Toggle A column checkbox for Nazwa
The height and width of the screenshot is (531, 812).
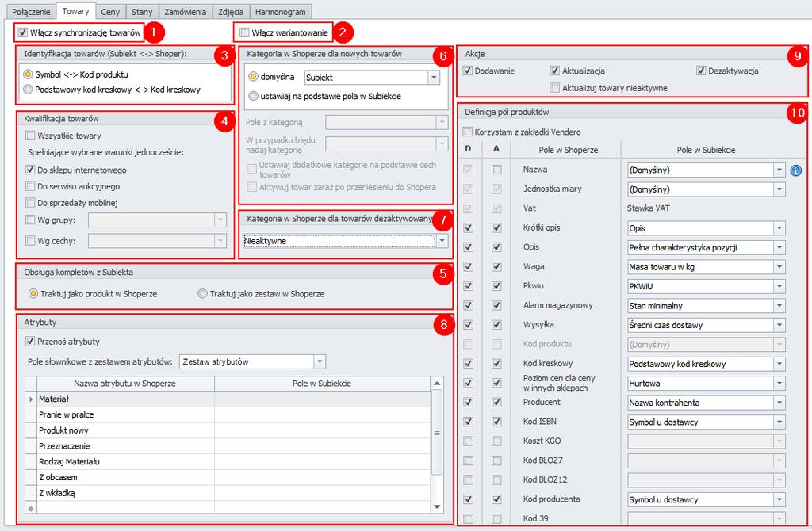(496, 170)
